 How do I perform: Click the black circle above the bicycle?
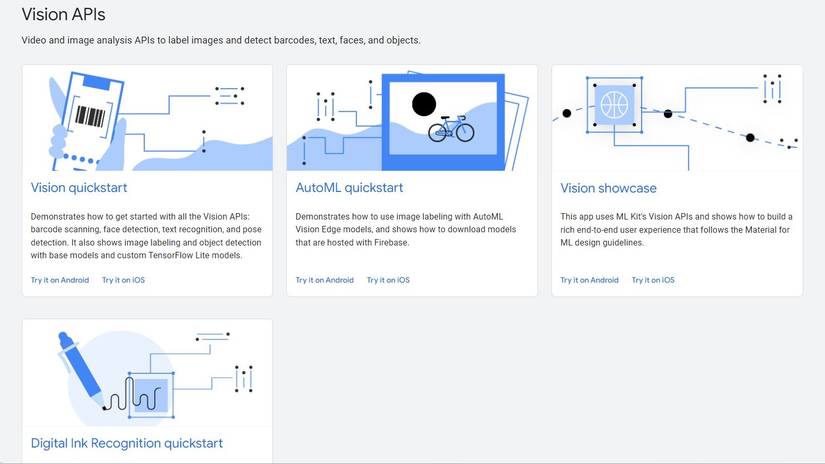point(424,103)
